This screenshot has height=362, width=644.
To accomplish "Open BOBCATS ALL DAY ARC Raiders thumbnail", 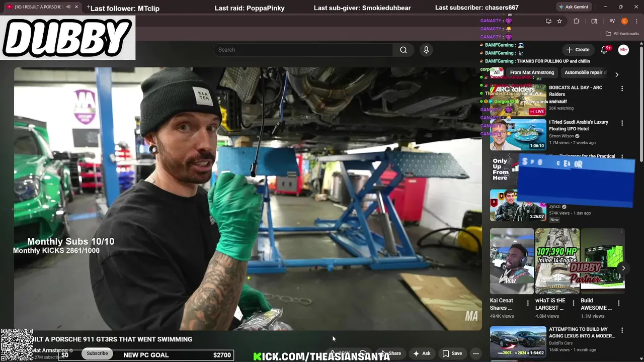I will [518, 100].
